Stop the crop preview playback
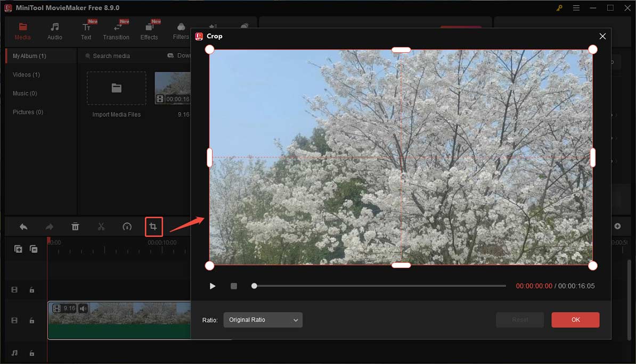 234,286
